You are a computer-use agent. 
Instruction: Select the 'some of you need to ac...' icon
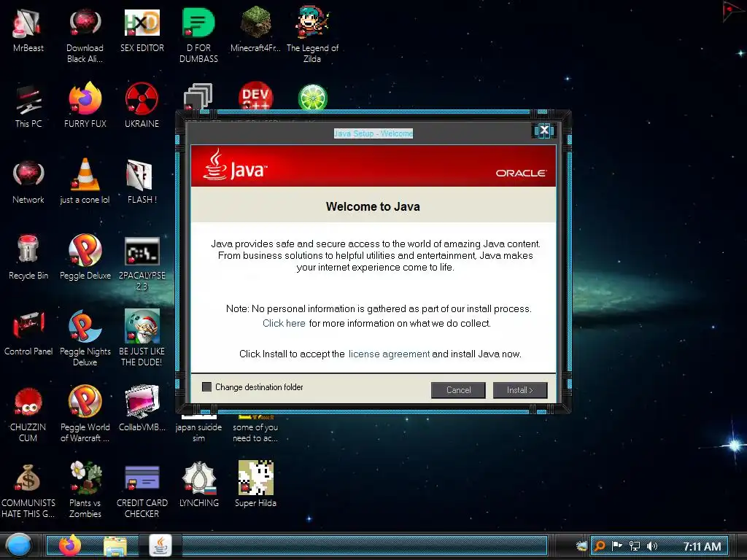point(255,429)
